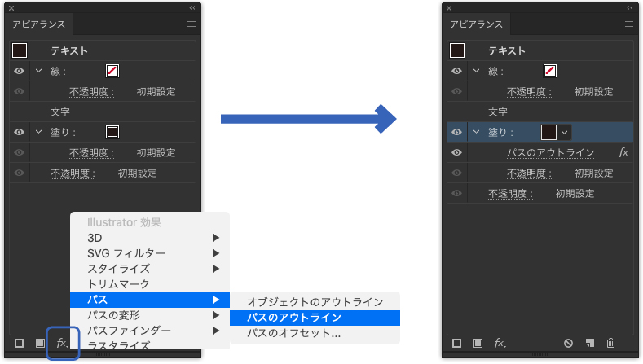Click duplicate selected item icon in right panel
Screen dimensions: 643x364
[589, 344]
